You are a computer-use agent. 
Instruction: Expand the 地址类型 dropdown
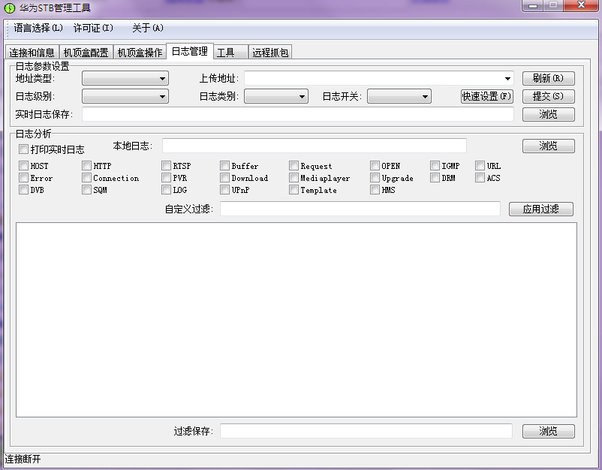(126, 79)
